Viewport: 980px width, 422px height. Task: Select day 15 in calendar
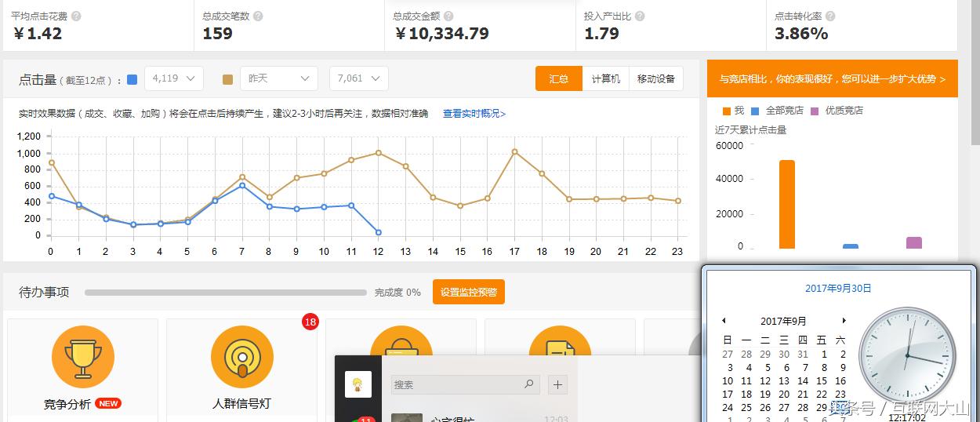click(822, 380)
